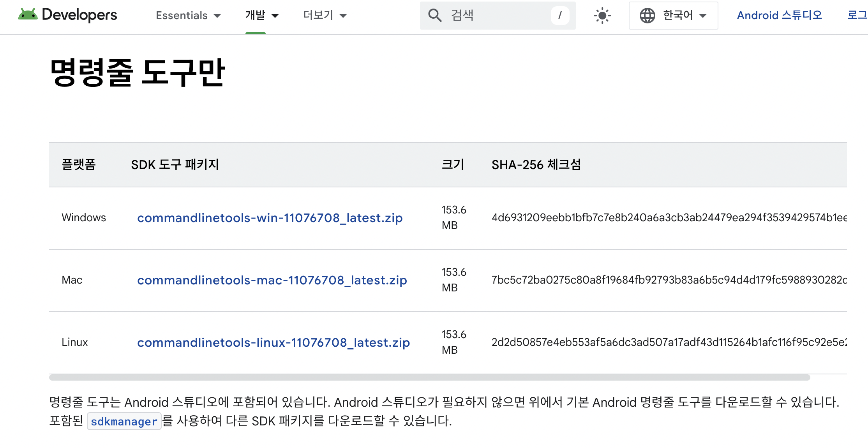This screenshot has height=448, width=868.
Task: Click the 153.6 MB size in Linux row
Action: [454, 342]
